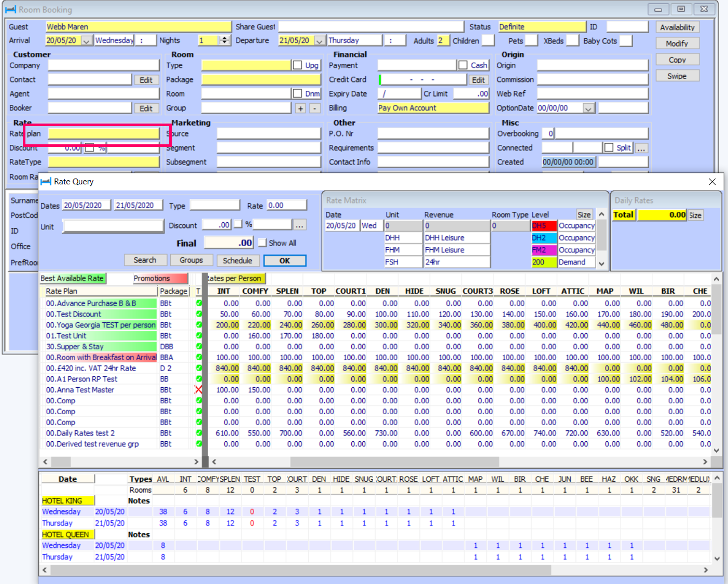Click the Schedule button
This screenshot has height=584, width=728.
[x=238, y=260]
